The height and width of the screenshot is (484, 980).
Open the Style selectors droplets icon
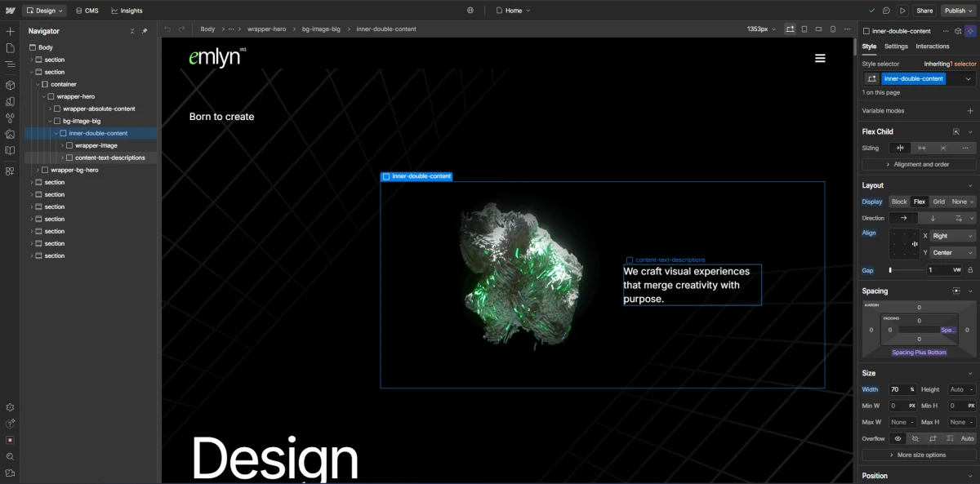click(x=10, y=118)
